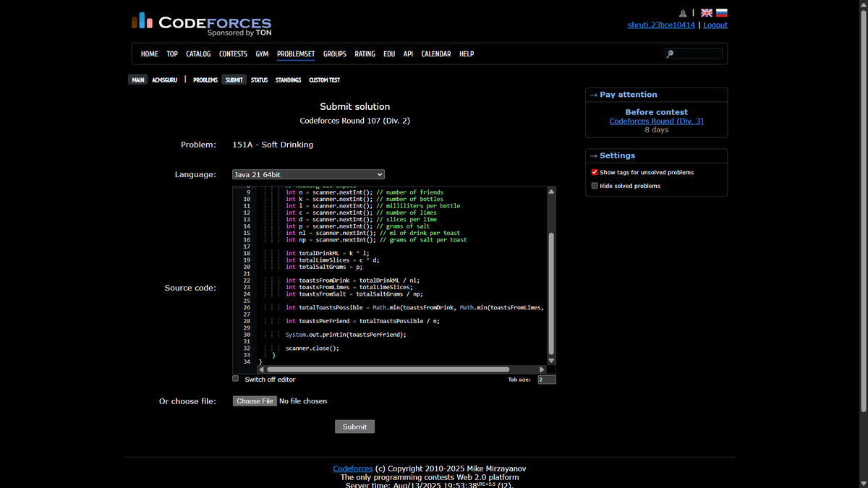Open the CATALOG menu item

[198, 54]
